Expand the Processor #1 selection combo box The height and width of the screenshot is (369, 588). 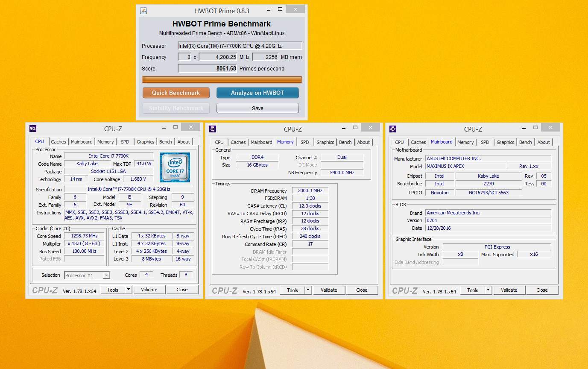106,275
